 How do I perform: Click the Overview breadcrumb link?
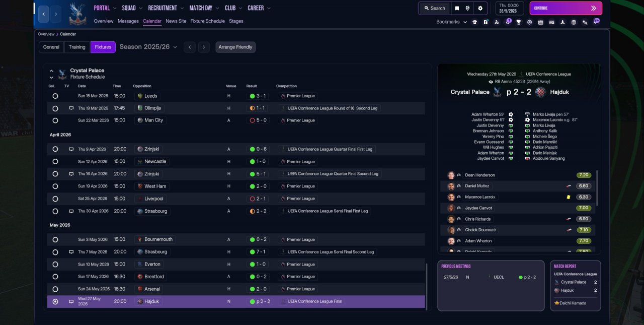click(46, 34)
